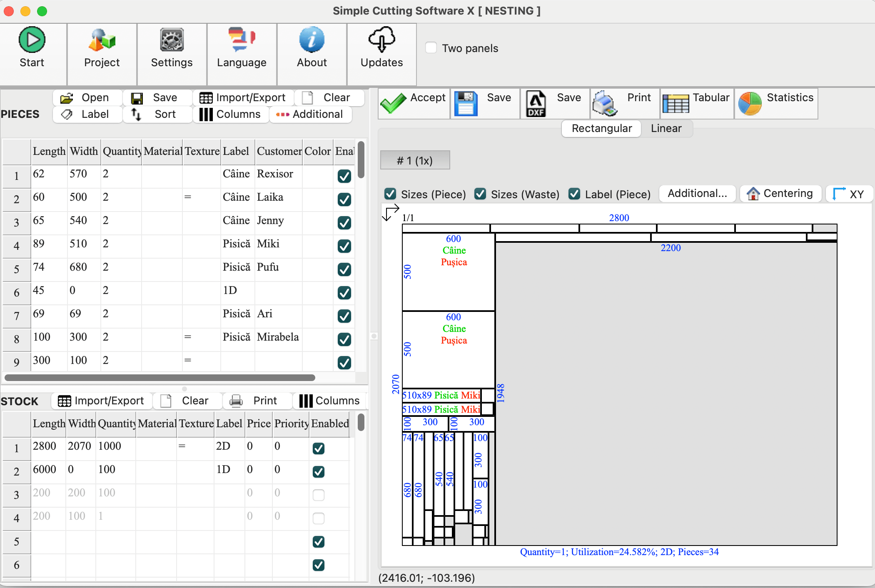875x588 pixels.
Task: Open the Statistics pie chart icon
Action: tap(775, 103)
